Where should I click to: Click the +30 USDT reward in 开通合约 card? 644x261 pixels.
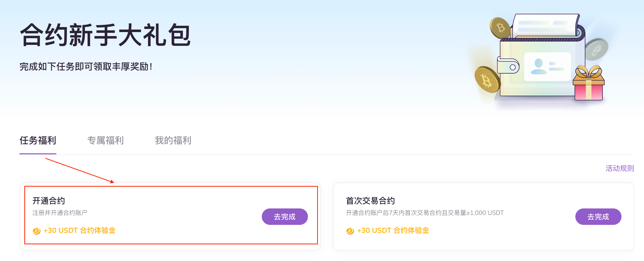coord(80,230)
